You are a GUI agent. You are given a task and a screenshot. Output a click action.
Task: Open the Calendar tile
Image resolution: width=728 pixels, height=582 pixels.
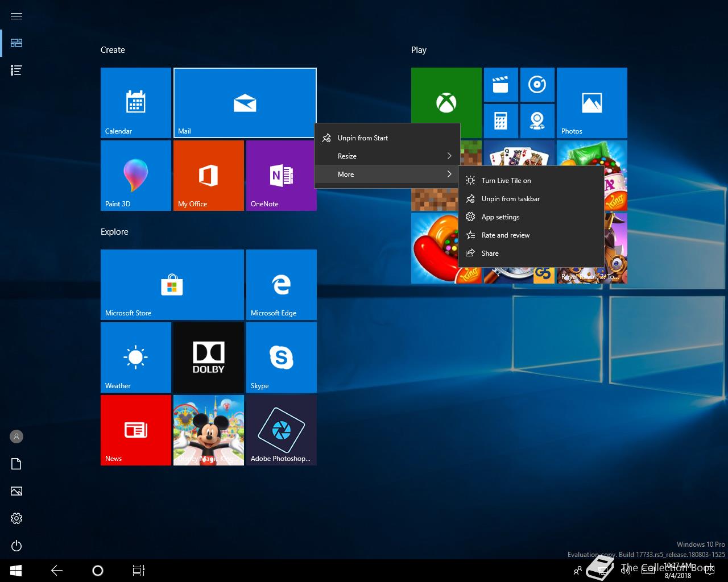[x=136, y=103]
